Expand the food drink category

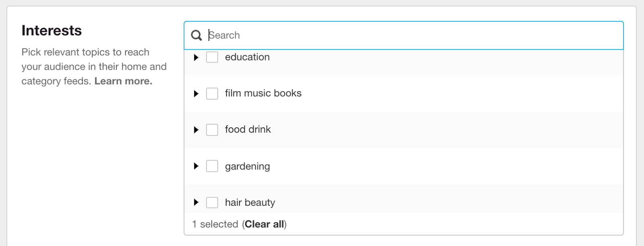[x=196, y=129]
